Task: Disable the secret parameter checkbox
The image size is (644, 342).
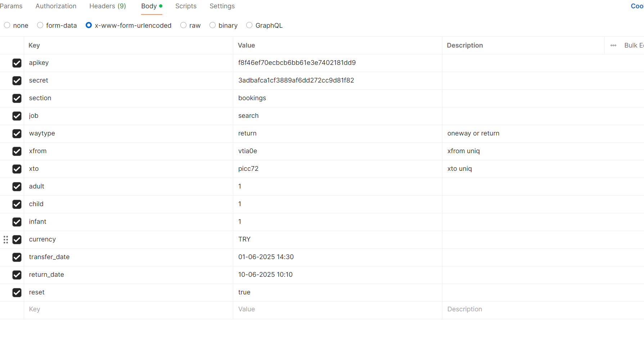Action: click(17, 81)
